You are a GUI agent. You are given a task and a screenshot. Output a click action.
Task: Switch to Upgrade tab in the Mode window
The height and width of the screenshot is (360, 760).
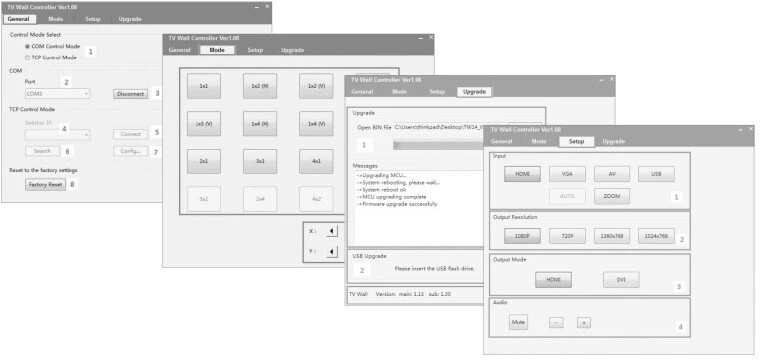(x=292, y=50)
